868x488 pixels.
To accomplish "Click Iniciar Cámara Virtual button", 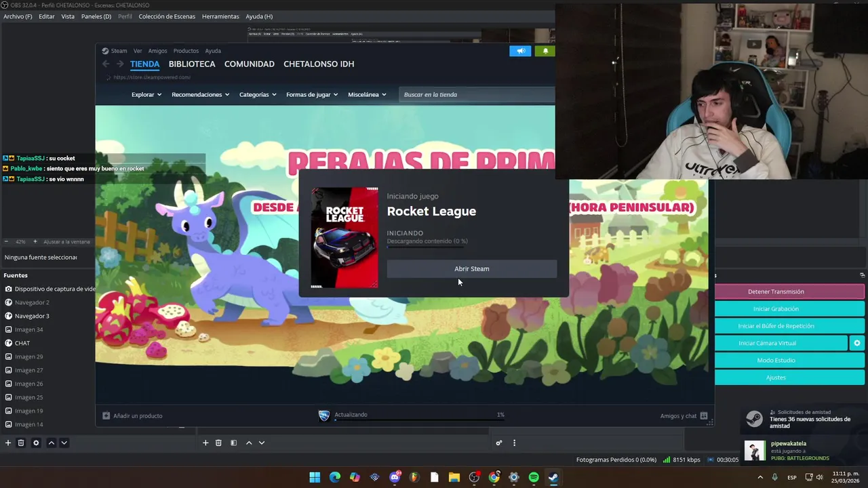I will tap(781, 343).
